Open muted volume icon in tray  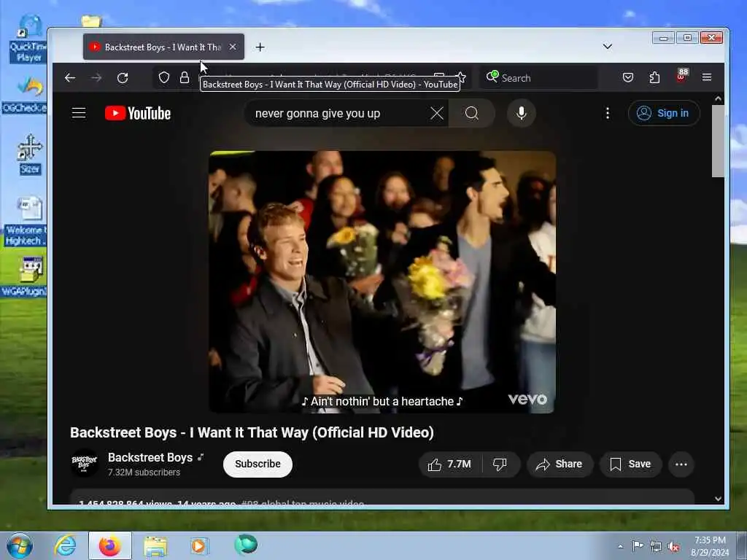(x=673, y=547)
